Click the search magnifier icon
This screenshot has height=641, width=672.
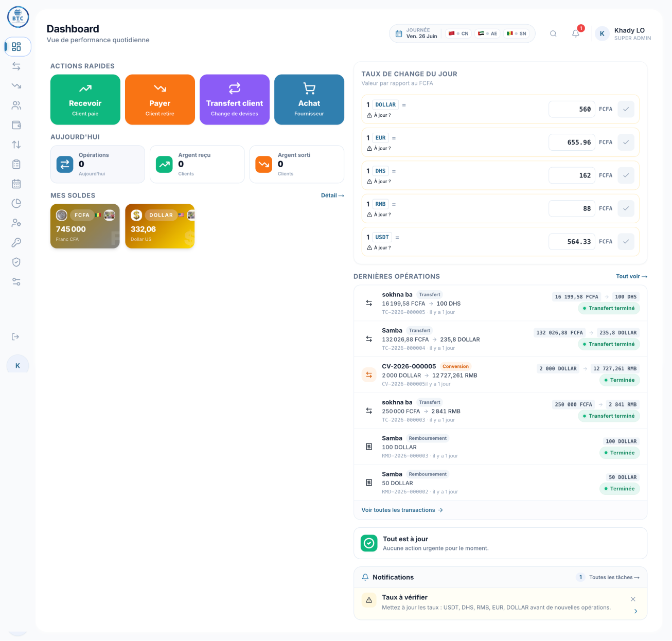click(x=553, y=33)
